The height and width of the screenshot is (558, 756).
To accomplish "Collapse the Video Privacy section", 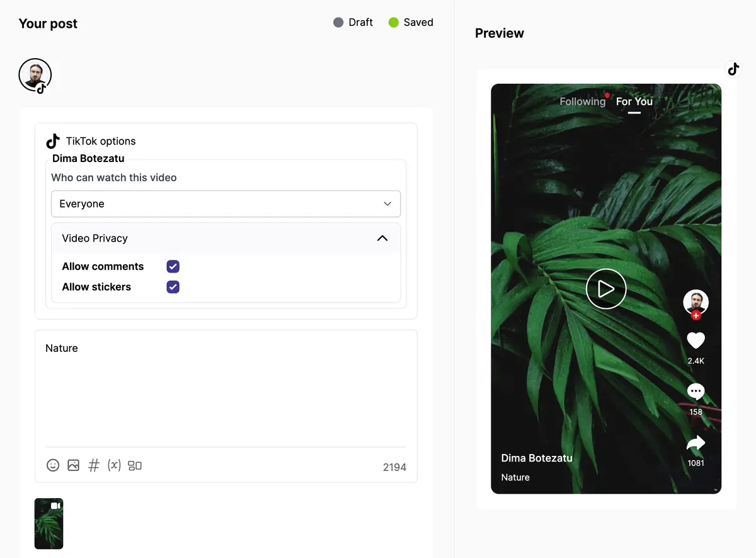I will coord(382,238).
